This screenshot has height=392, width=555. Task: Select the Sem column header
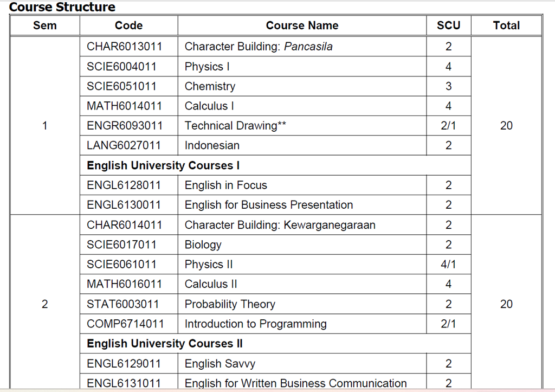point(44,25)
